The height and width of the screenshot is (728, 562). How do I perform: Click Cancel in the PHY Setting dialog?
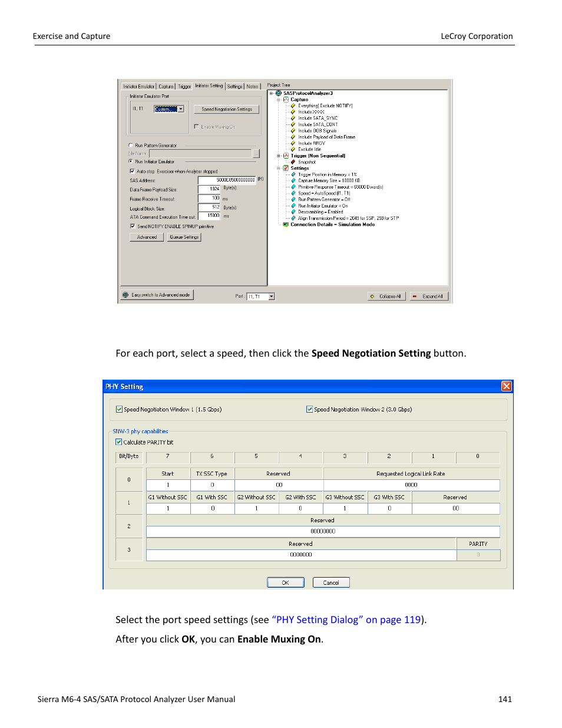(331, 582)
